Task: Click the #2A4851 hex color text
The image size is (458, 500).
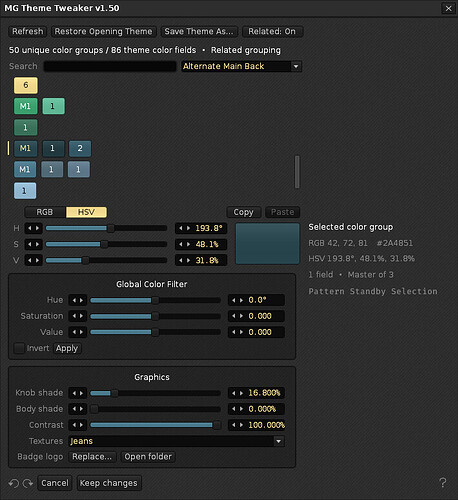Action: pos(395,243)
